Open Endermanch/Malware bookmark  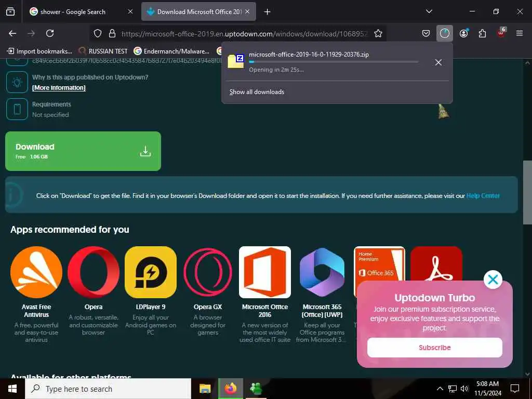tap(171, 51)
